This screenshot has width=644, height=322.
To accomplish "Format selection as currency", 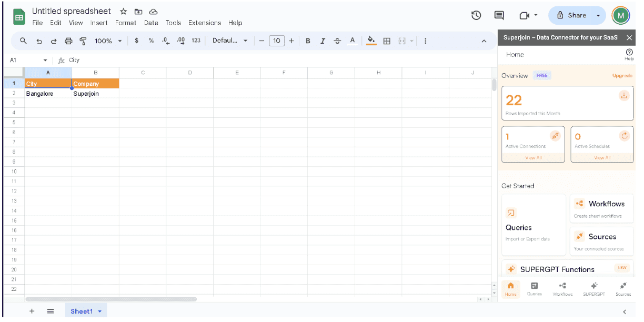I will pos(137,41).
